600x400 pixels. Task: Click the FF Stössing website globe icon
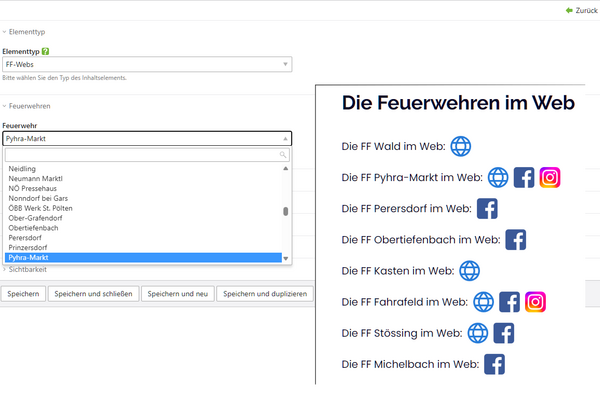tap(478, 332)
